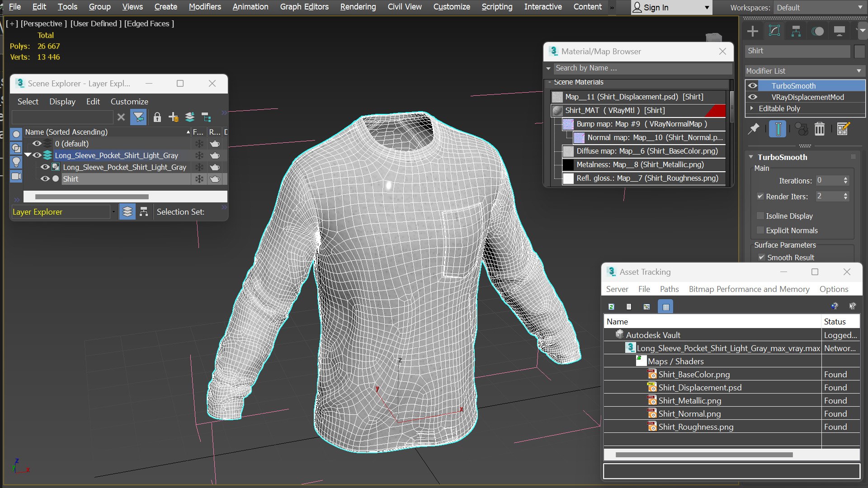868x488 pixels.
Task: Click Display All Objects sidebar icon
Action: pyautogui.click(x=16, y=134)
